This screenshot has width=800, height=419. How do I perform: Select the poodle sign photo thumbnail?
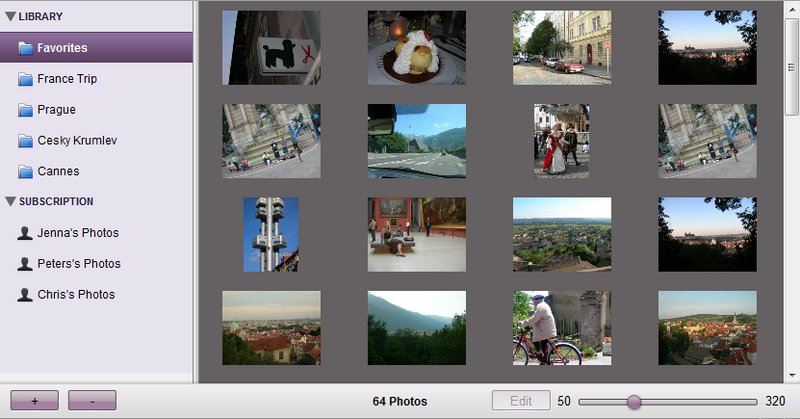coord(271,48)
